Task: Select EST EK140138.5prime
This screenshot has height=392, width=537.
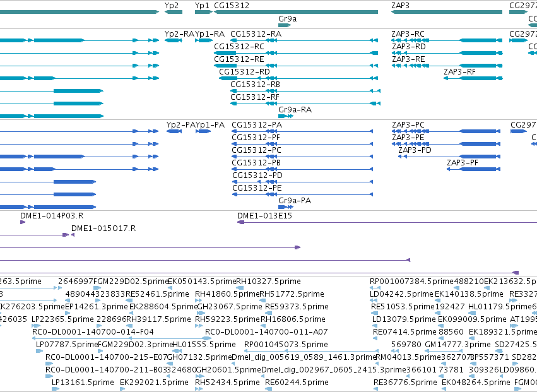Action: pyautogui.click(x=469, y=294)
